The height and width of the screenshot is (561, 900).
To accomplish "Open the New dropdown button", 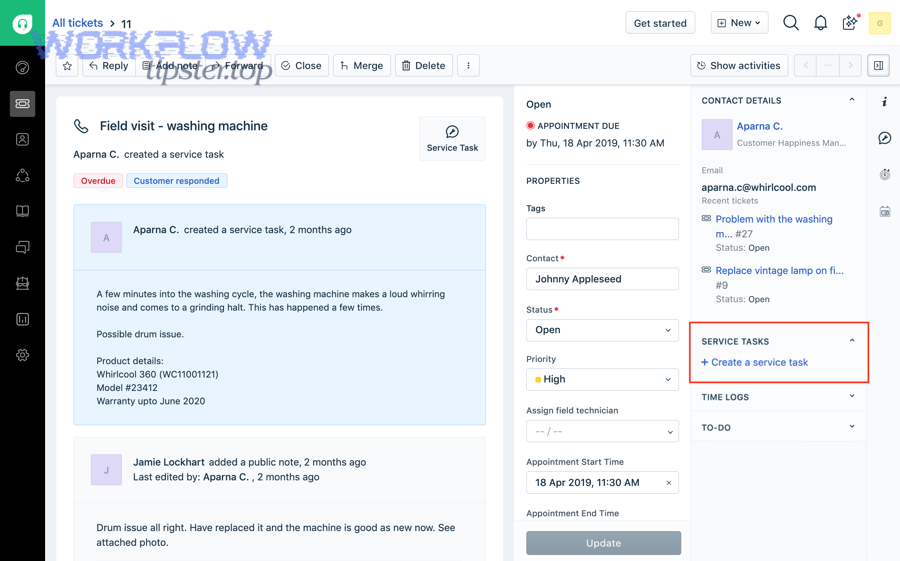I will click(739, 23).
